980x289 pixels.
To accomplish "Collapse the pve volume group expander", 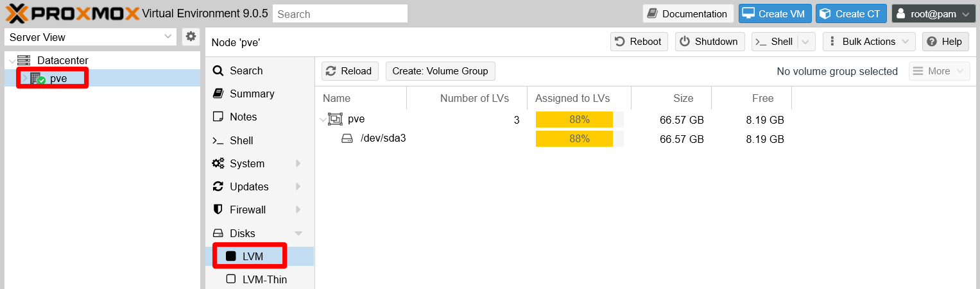I will tap(322, 120).
